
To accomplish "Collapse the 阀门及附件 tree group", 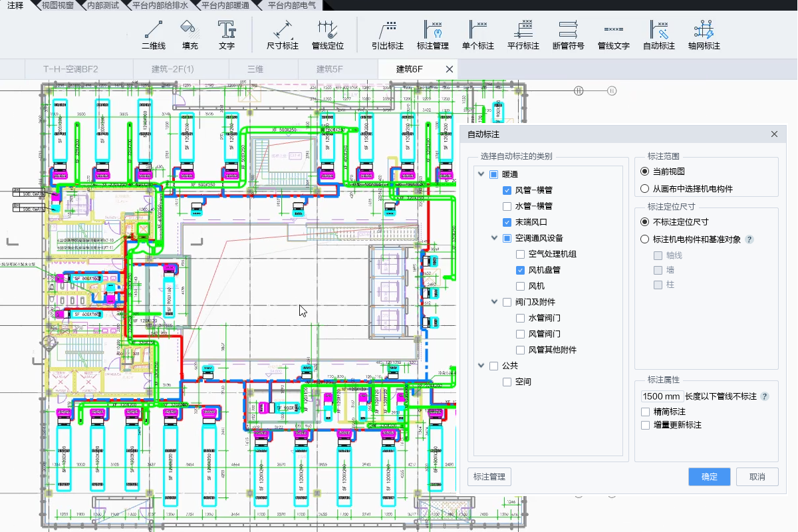I will (x=494, y=302).
